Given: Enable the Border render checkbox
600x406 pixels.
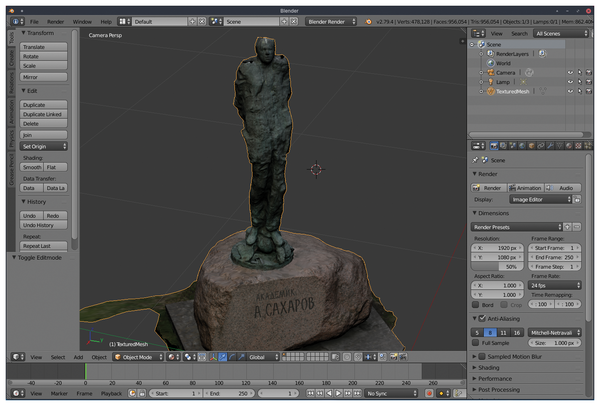Looking at the screenshot, I should (475, 305).
